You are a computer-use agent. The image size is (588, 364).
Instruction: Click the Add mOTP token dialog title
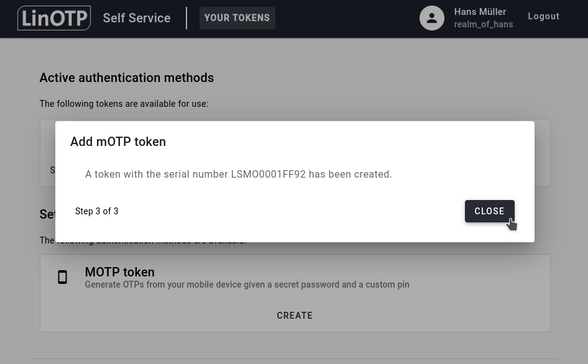click(x=118, y=142)
